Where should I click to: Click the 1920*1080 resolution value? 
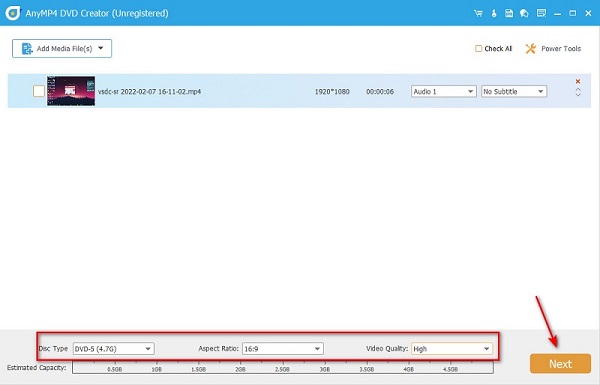tap(332, 91)
